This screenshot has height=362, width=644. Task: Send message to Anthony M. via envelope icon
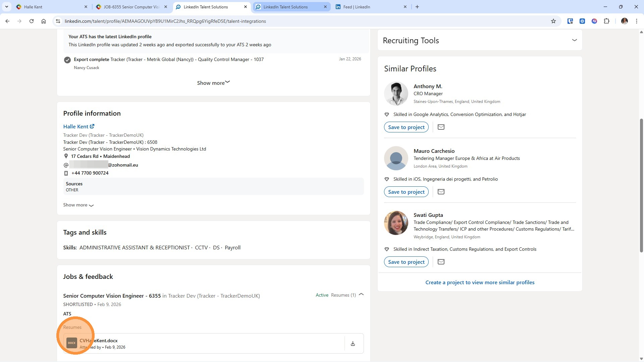(441, 127)
